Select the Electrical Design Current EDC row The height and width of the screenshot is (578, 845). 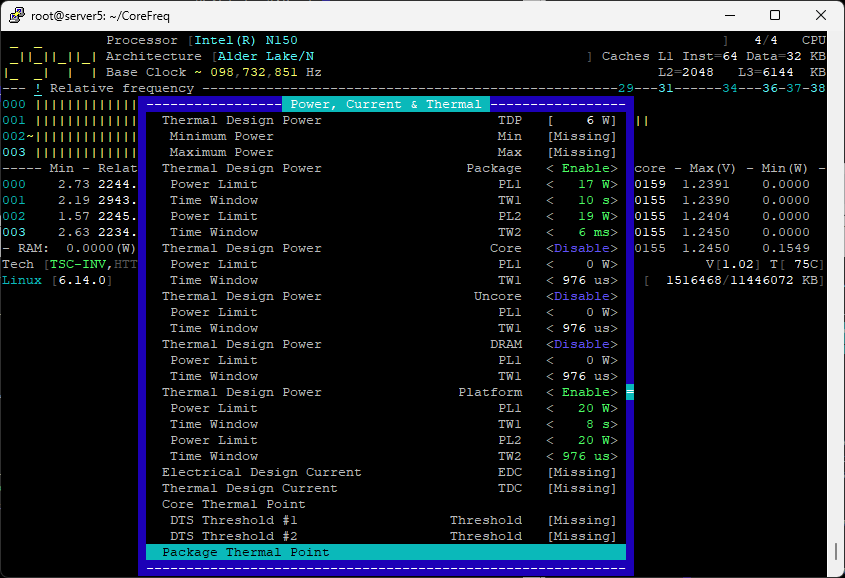[x=385, y=472]
